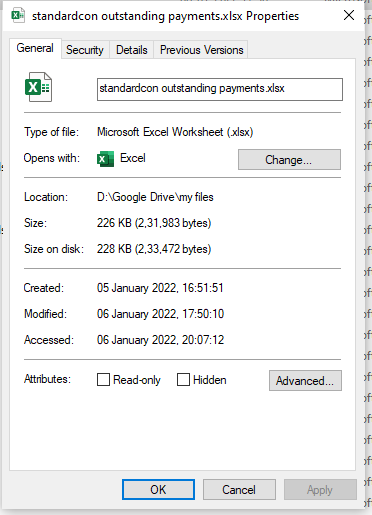Tick the Hidden attribute checkbox

[x=183, y=379]
